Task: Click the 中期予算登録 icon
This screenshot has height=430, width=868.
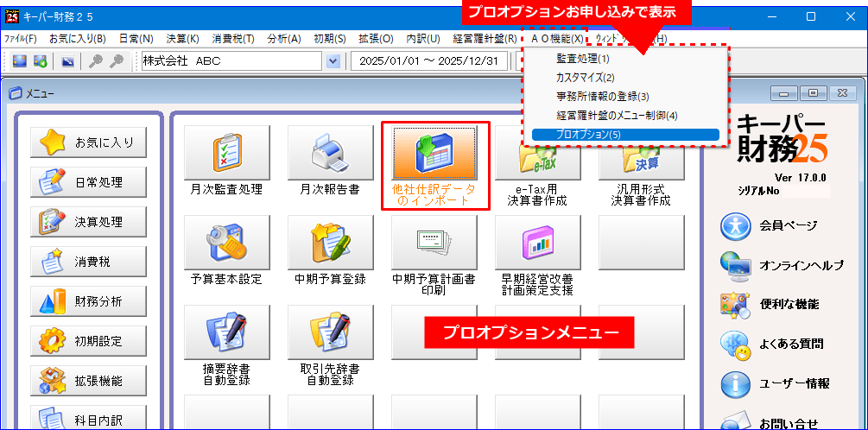Action: coord(331,241)
